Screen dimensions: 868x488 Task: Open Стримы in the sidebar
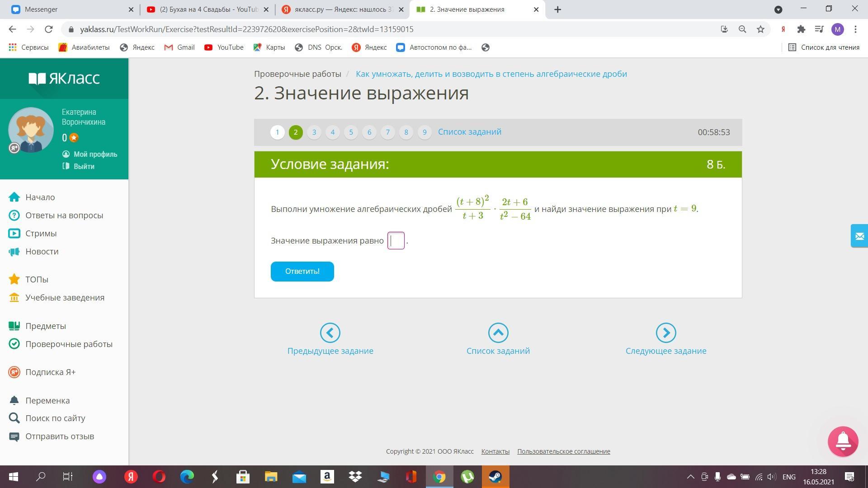coord(41,233)
